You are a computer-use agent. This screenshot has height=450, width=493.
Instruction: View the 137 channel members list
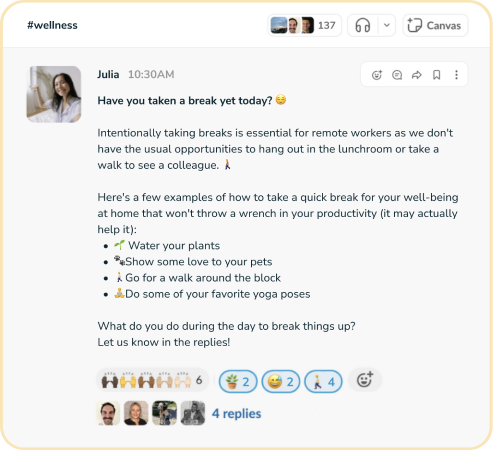pos(304,25)
